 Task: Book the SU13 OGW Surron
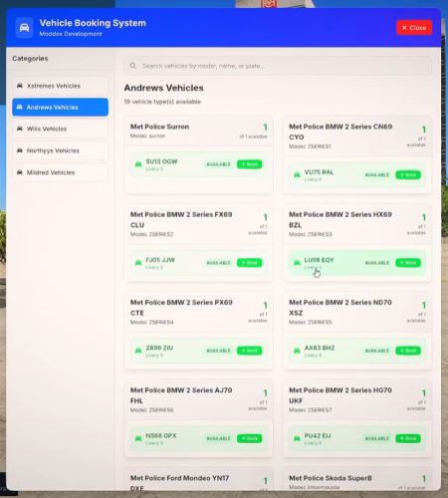point(250,164)
